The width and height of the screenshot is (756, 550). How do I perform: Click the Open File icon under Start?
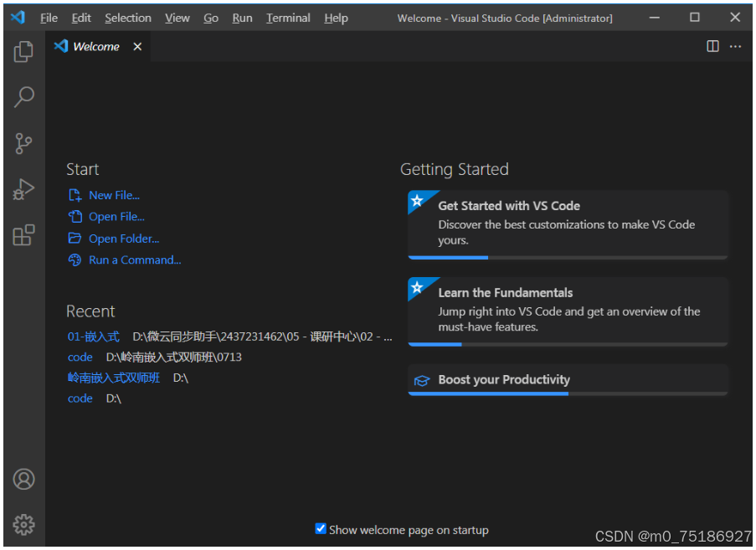coord(75,217)
